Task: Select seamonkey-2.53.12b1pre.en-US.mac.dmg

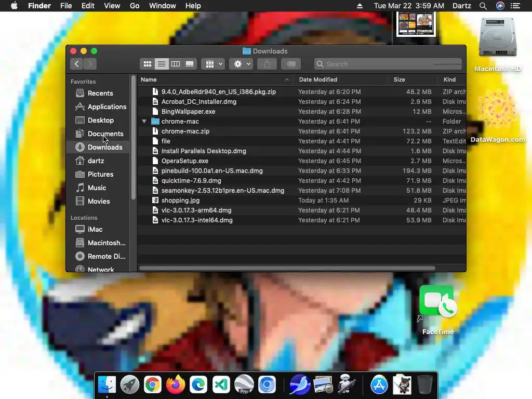Action: coord(302,190)
